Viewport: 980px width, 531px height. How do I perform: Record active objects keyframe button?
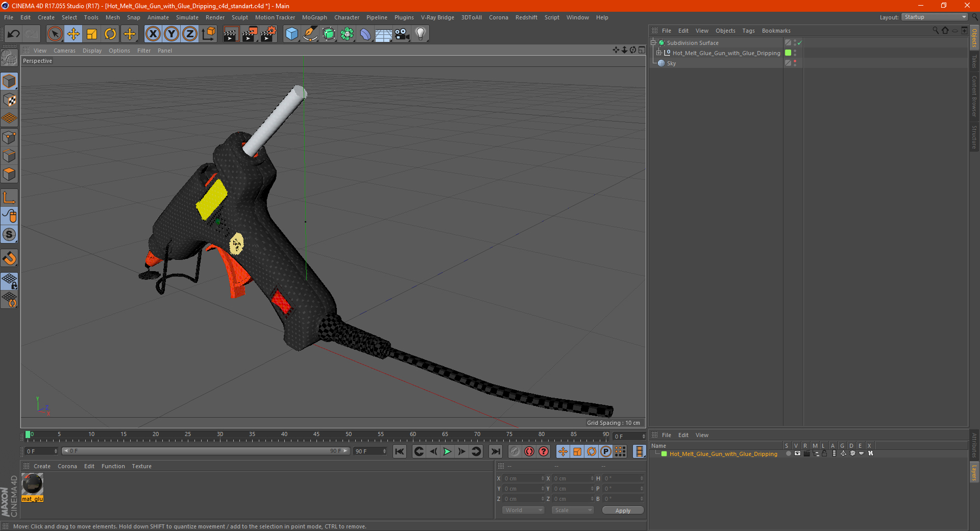[x=515, y=451]
